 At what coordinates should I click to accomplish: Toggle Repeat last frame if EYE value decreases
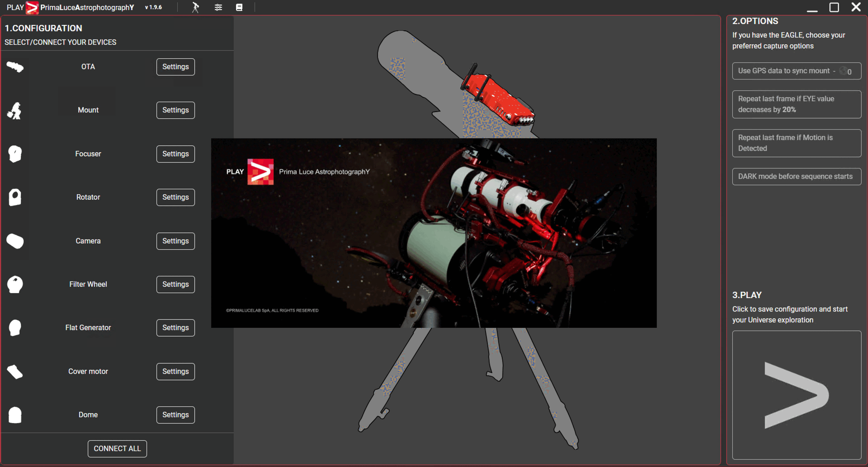coord(797,104)
